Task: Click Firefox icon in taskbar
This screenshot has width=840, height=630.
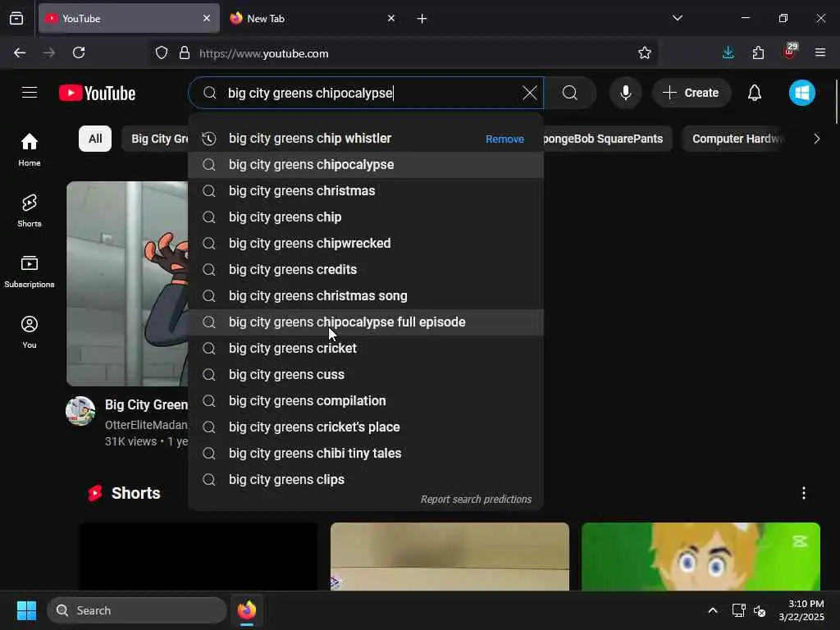Action: (247, 610)
